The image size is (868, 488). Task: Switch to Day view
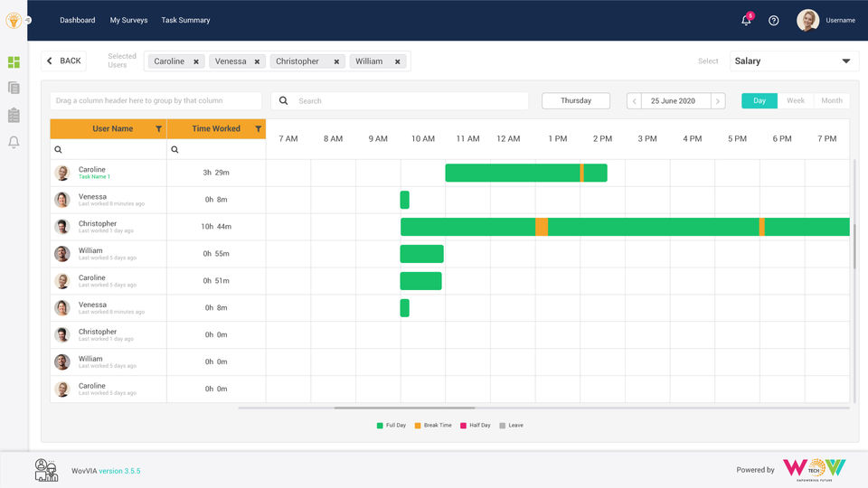click(x=759, y=100)
